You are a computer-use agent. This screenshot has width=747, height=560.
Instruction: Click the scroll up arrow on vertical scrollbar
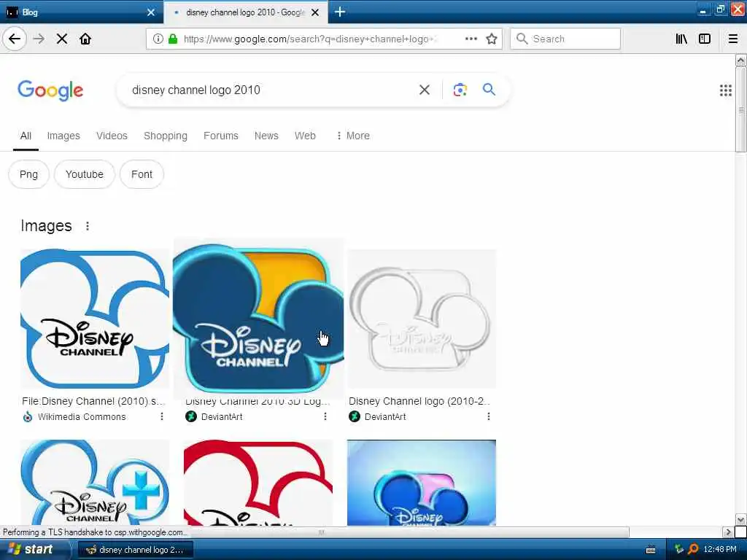[740, 60]
